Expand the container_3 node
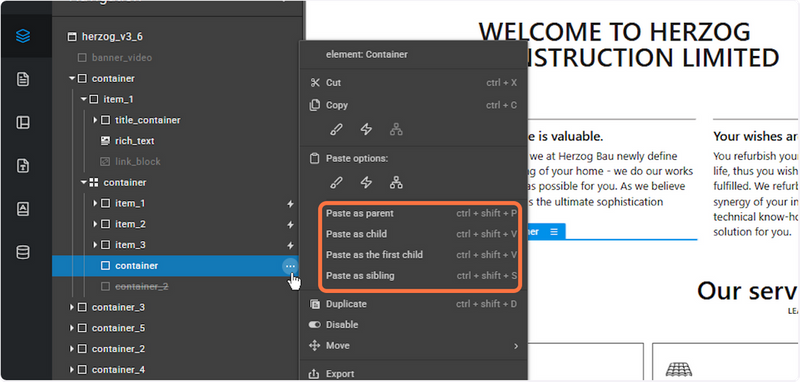The height and width of the screenshot is (382, 800). 72,308
